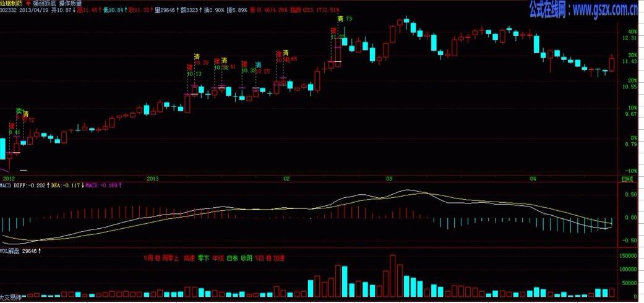
Task: Click the 11.43 price axis label
Action: (630, 61)
